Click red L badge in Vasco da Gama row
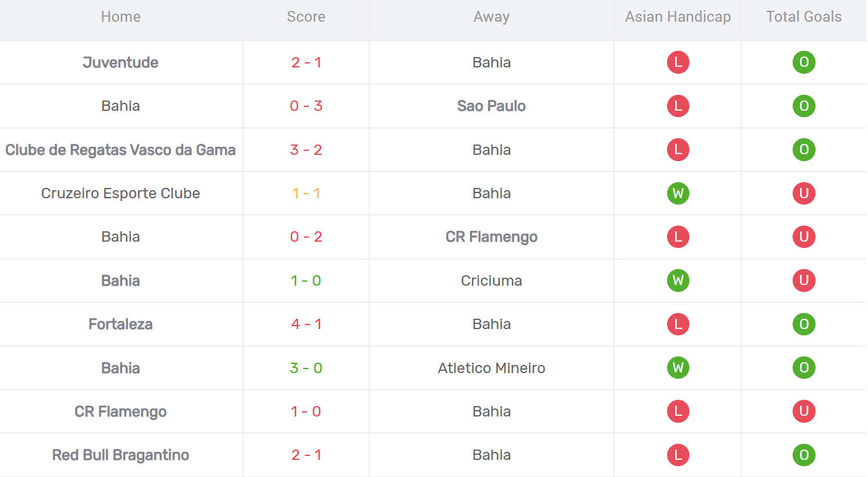 point(678,150)
